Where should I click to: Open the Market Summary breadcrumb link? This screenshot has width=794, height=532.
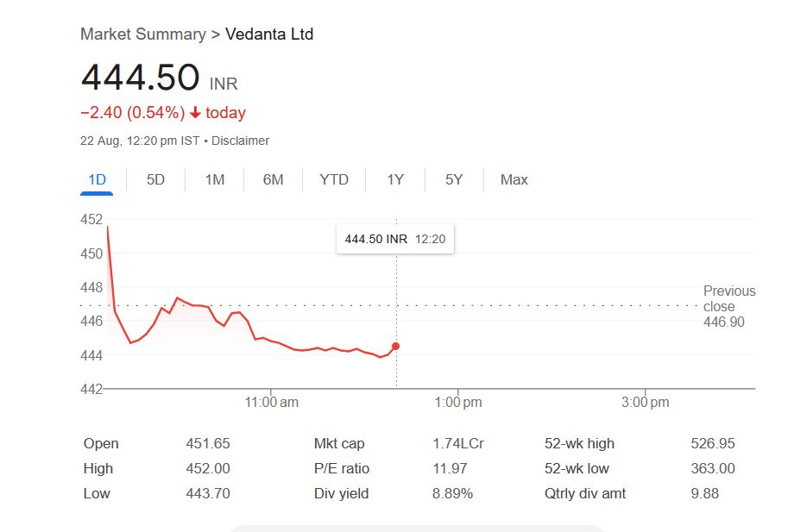(x=142, y=34)
